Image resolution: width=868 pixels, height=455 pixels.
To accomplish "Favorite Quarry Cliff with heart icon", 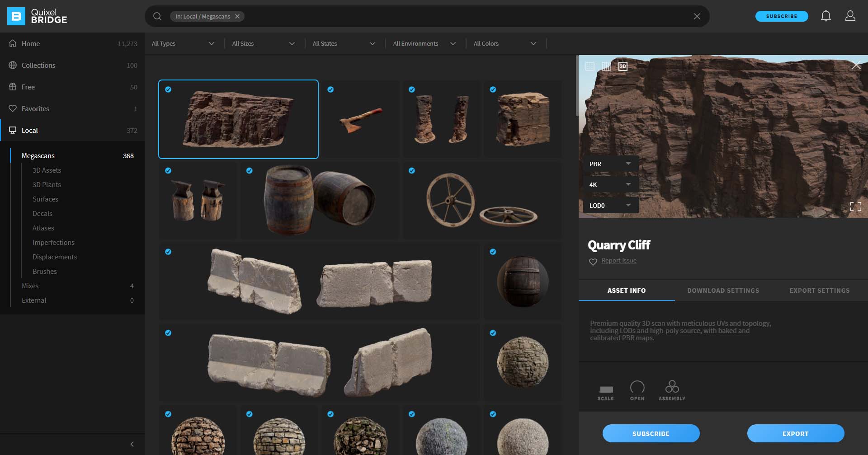I will pyautogui.click(x=593, y=262).
